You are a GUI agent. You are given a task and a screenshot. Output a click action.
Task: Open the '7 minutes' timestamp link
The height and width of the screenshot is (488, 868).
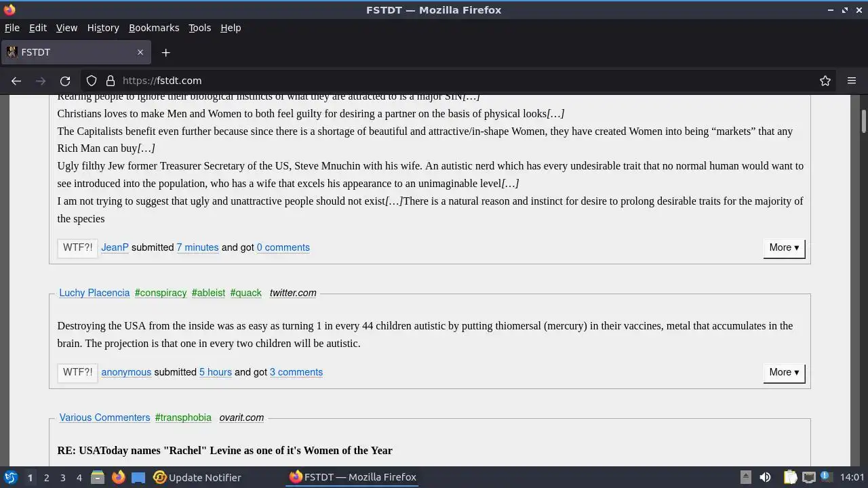coord(197,247)
